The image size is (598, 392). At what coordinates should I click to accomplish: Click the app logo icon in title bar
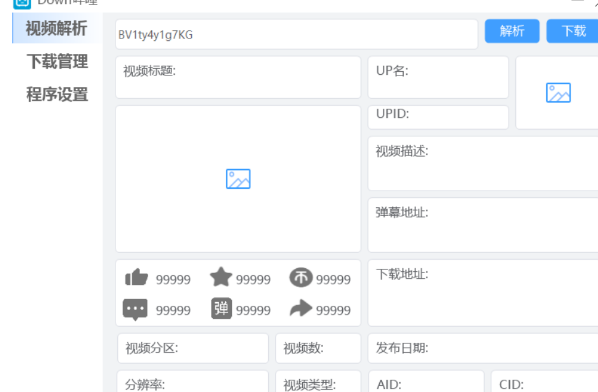click(x=22, y=3)
